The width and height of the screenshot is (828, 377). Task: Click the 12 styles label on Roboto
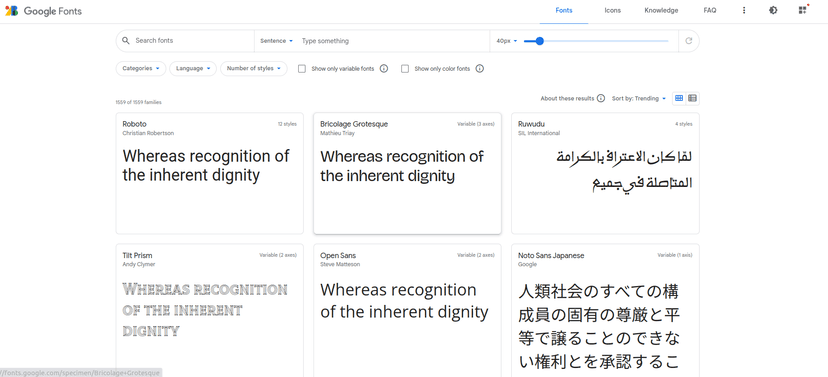(287, 124)
